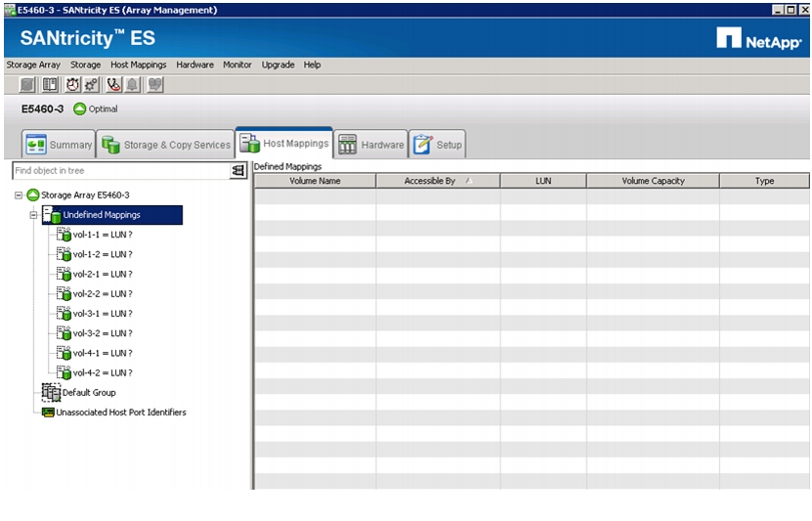Open the Help menu
This screenshot has height=521, width=812.
[x=312, y=65]
